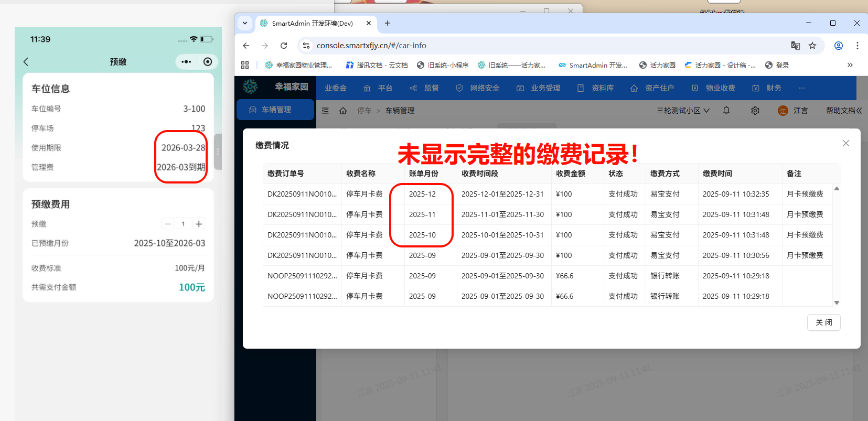Translate this page icon

tap(796, 46)
